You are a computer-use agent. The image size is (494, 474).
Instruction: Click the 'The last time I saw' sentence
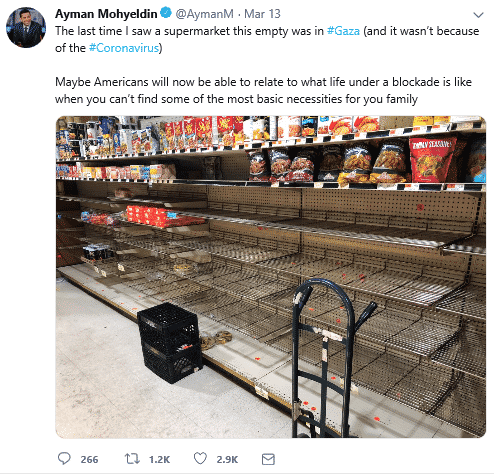(x=267, y=39)
